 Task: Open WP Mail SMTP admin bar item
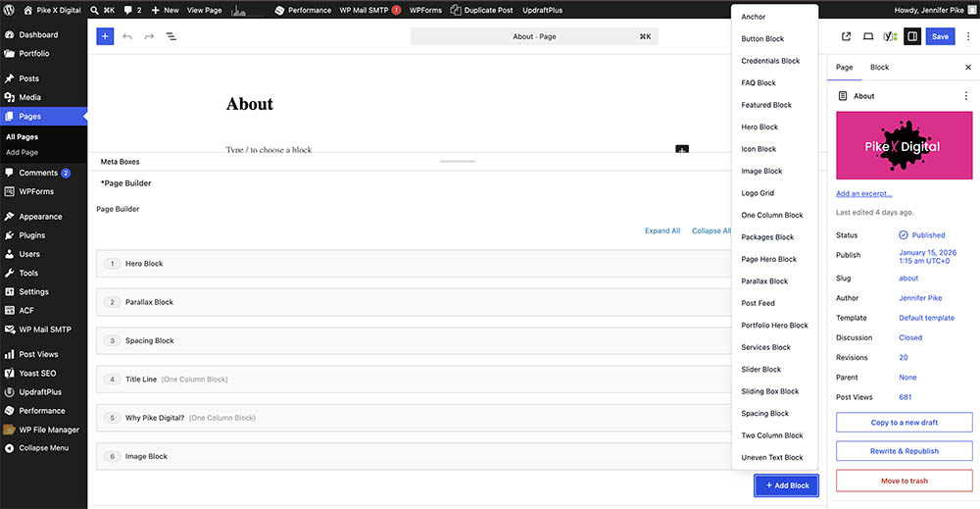(370, 10)
